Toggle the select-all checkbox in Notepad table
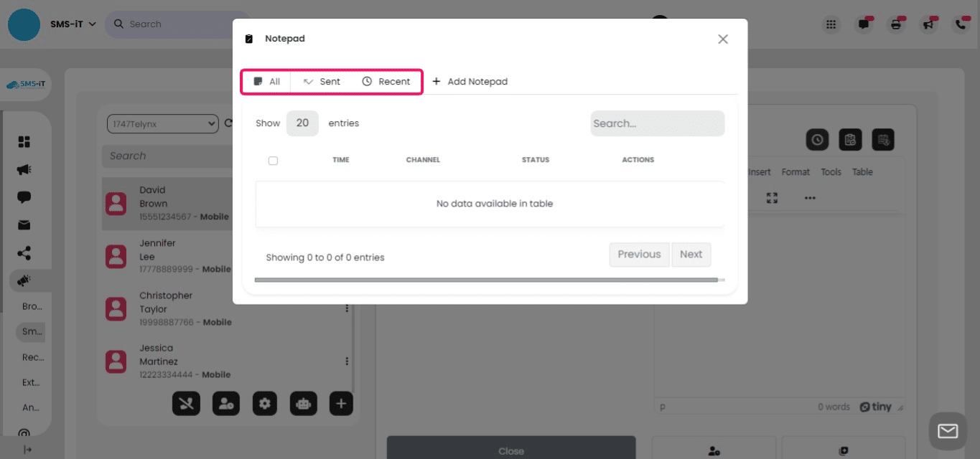Image resolution: width=980 pixels, height=459 pixels. 273,160
